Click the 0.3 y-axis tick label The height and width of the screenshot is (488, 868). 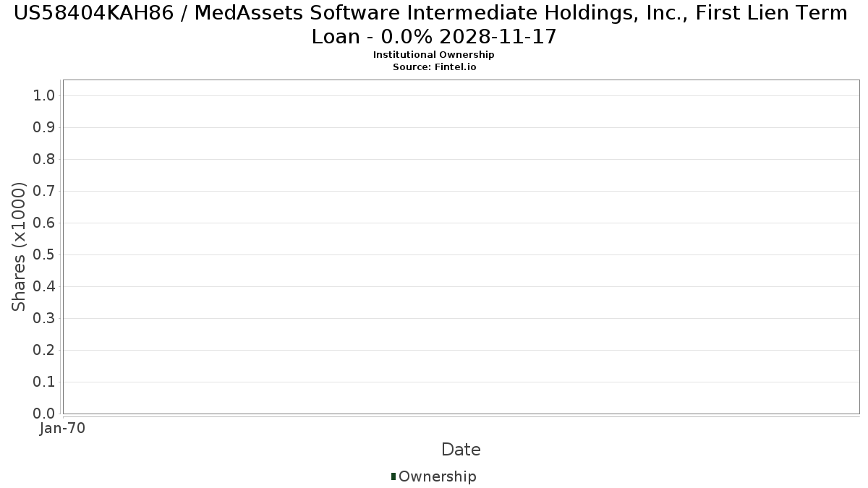[x=45, y=319]
